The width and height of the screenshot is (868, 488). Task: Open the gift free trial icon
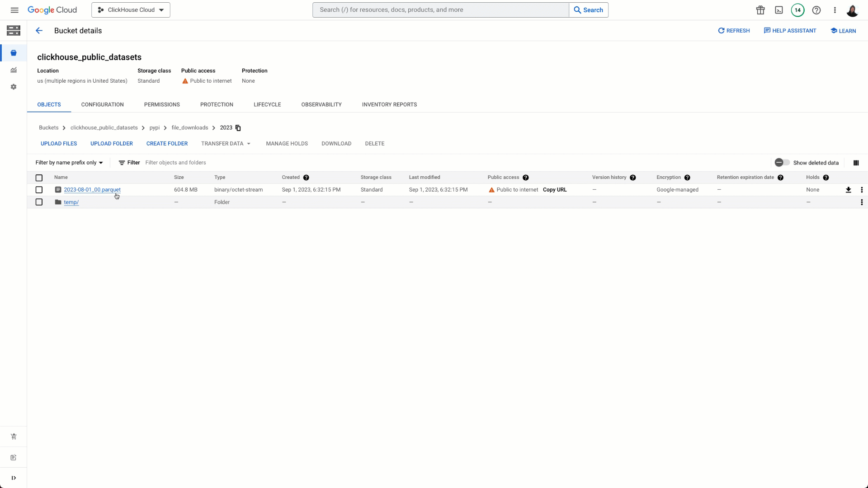coord(760,10)
